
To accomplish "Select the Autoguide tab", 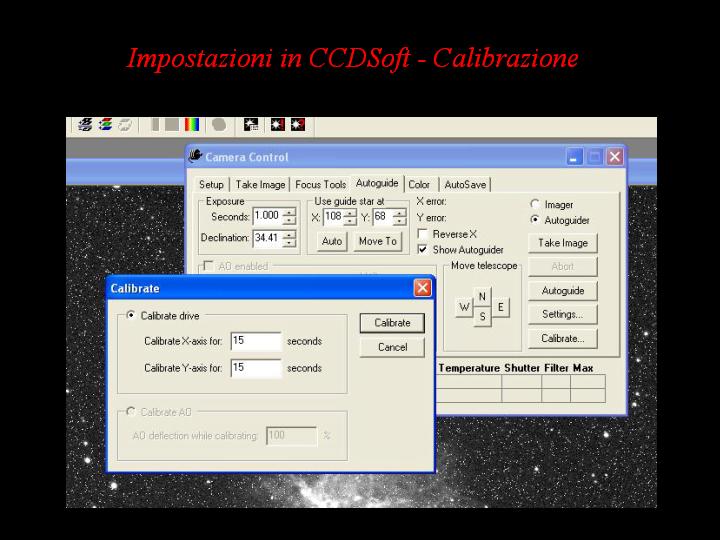I will (x=377, y=183).
